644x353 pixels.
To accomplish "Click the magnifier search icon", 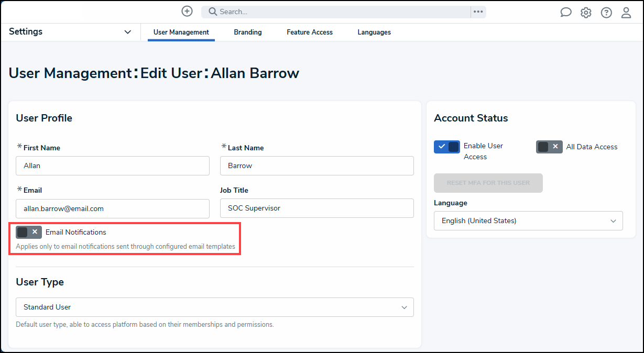I will [x=213, y=12].
